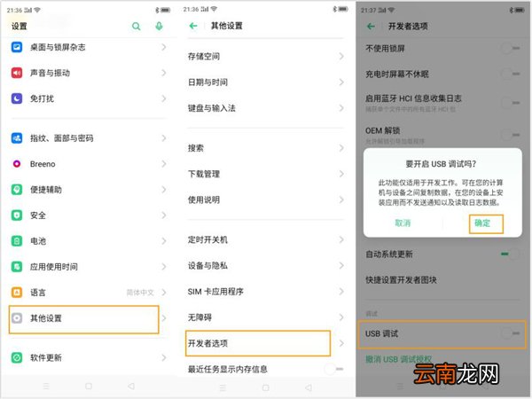The image size is (532, 399).
Task: Disable the 自动系统更新 switch
Action: coord(511,254)
